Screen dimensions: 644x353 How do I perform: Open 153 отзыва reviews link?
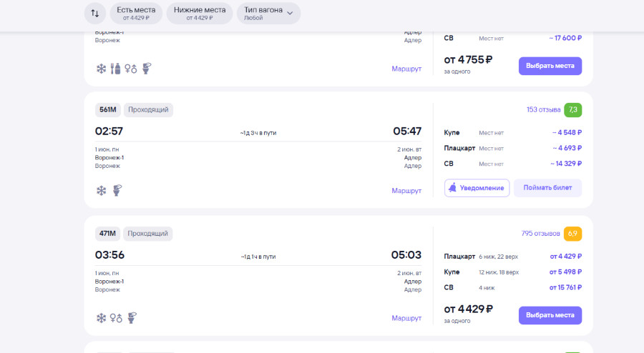[x=543, y=109]
